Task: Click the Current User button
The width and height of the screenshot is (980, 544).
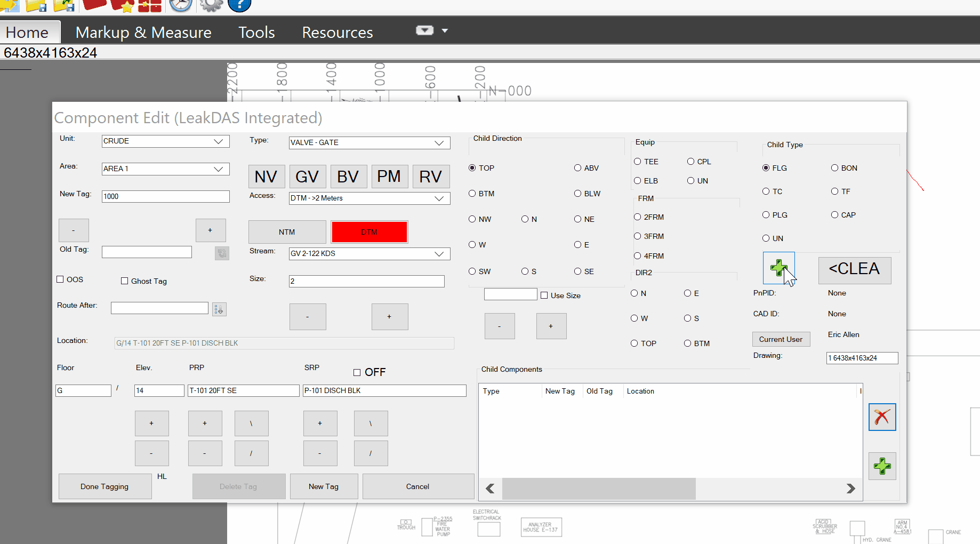Action: pos(781,339)
